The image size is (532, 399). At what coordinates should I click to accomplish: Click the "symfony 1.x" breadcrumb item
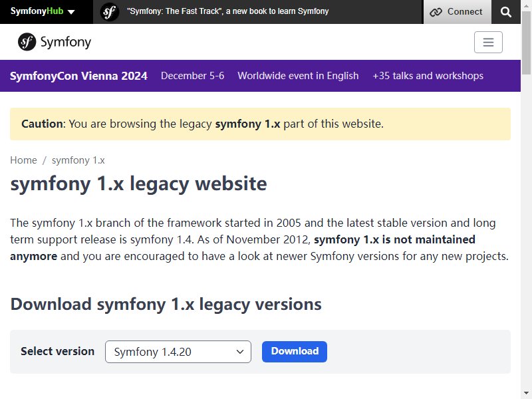[x=78, y=160]
